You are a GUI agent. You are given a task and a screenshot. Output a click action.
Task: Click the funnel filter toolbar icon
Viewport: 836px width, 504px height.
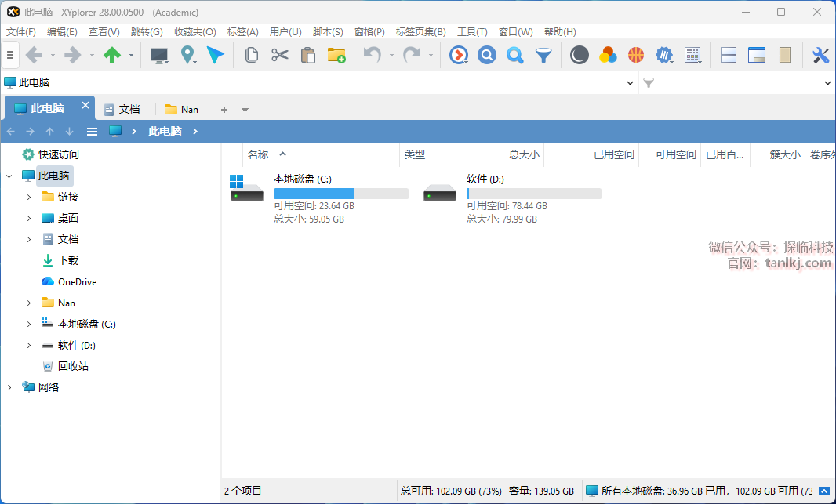(x=543, y=55)
